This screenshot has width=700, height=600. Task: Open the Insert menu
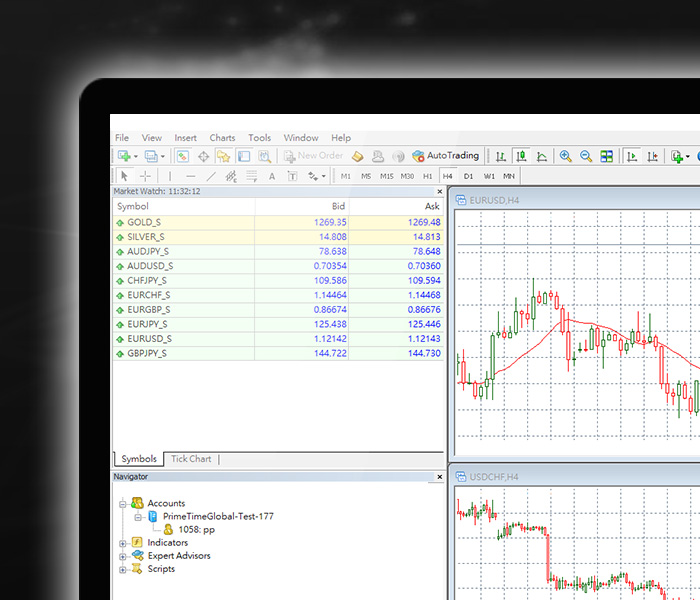tap(185, 138)
